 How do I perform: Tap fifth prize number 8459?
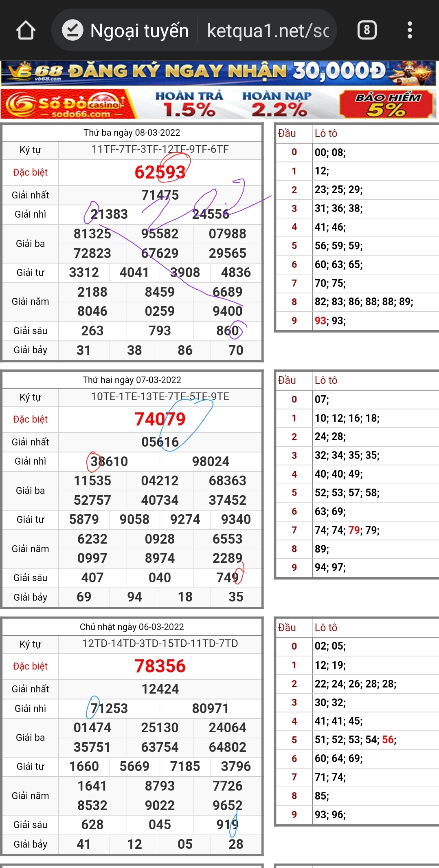tap(160, 292)
